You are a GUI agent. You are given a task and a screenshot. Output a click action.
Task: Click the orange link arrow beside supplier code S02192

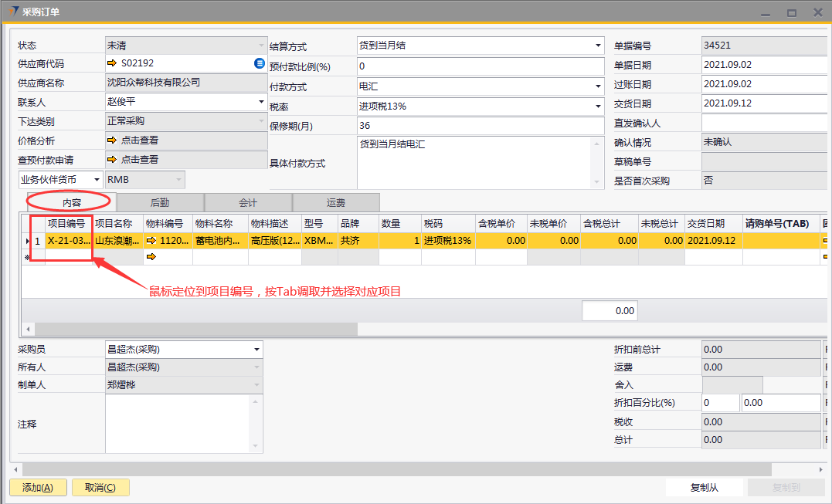112,63
